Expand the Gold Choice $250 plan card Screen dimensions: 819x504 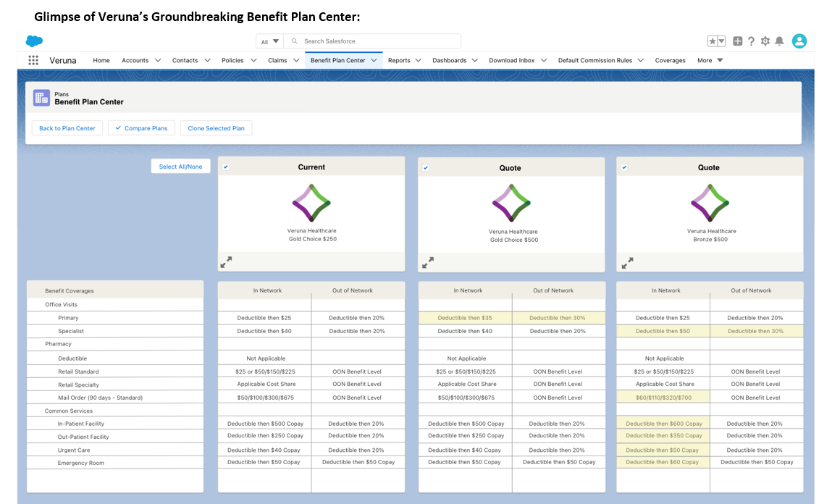click(226, 262)
